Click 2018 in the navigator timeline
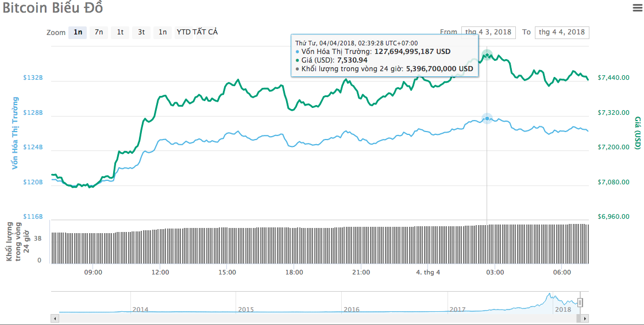The width and height of the screenshot is (644, 325). pos(563,309)
